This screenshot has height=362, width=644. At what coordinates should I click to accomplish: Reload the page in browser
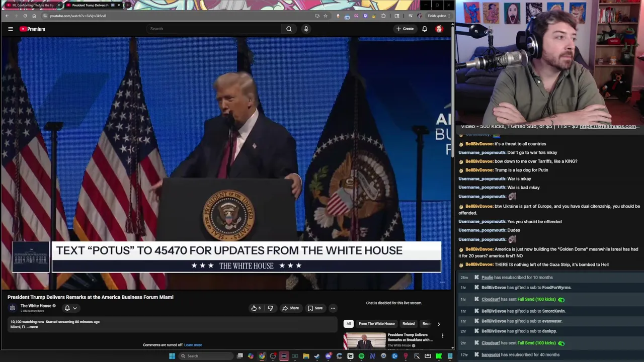click(x=25, y=16)
